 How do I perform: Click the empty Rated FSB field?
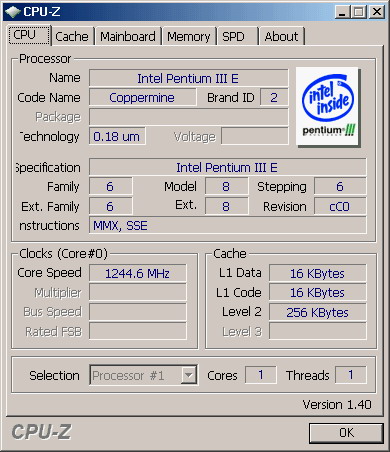coord(138,332)
